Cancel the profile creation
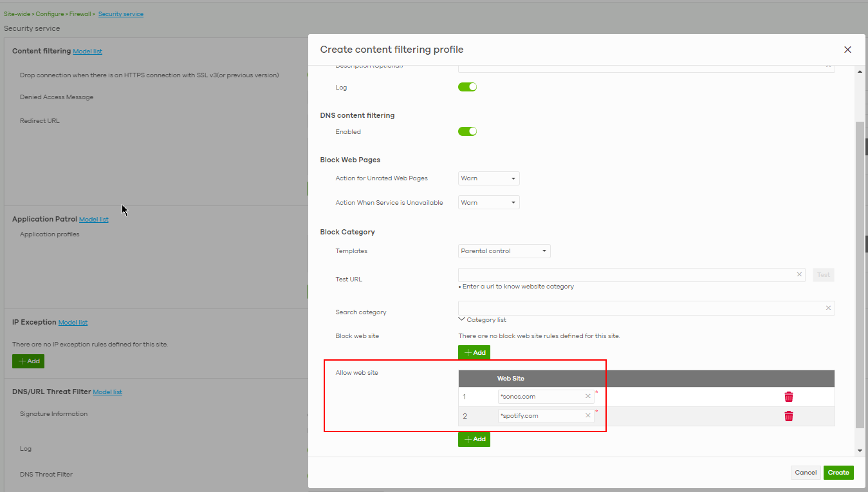Screen dimensions: 868x492 pos(806,472)
